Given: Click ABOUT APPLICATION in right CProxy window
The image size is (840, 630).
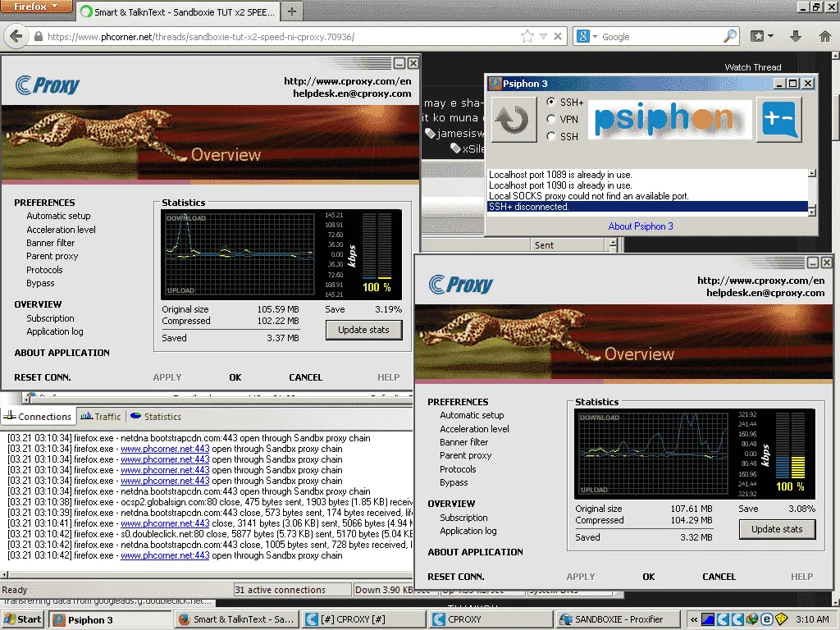Looking at the screenshot, I should click(x=475, y=552).
